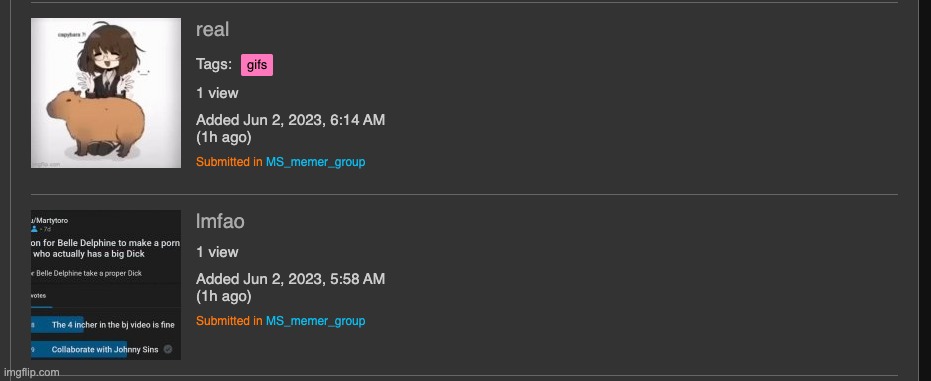Click "Submitted in" text under "lmfao" post
The height and width of the screenshot is (381, 931).
click(x=229, y=320)
